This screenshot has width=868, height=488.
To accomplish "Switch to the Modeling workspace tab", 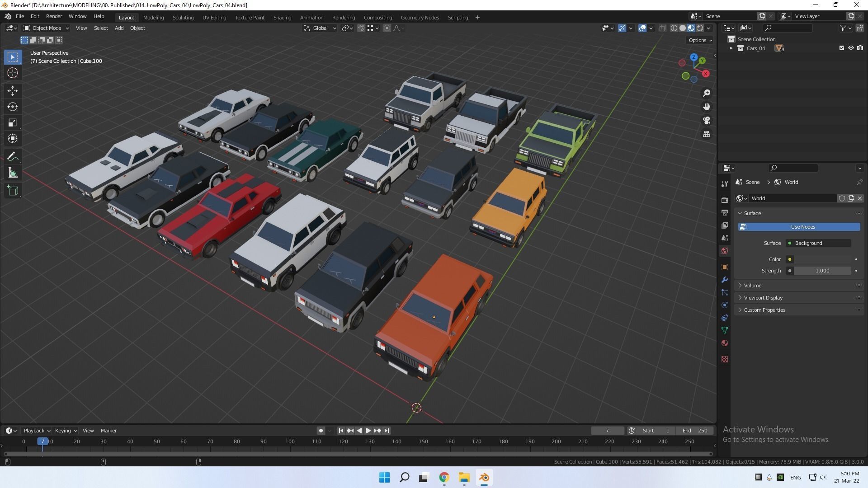I will pos(153,18).
